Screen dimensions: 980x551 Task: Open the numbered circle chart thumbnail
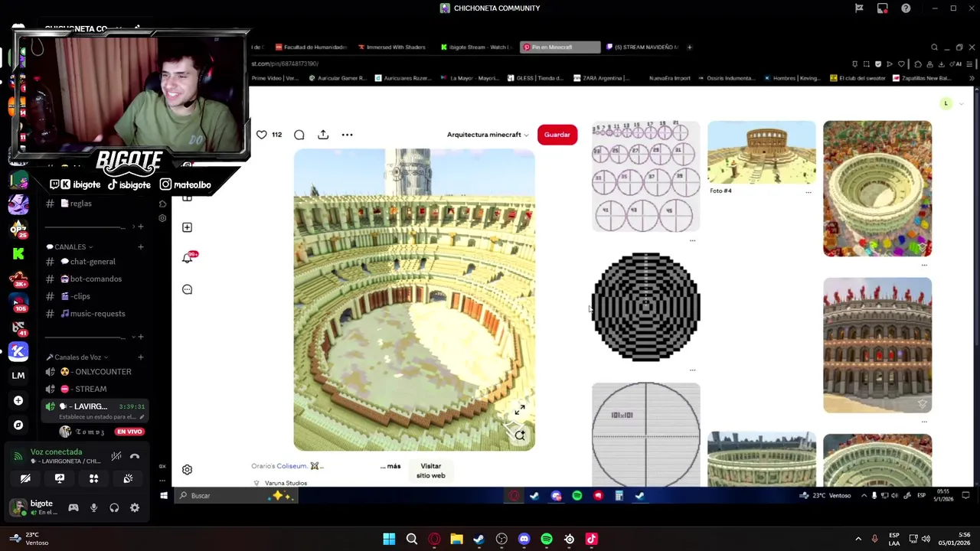point(645,176)
